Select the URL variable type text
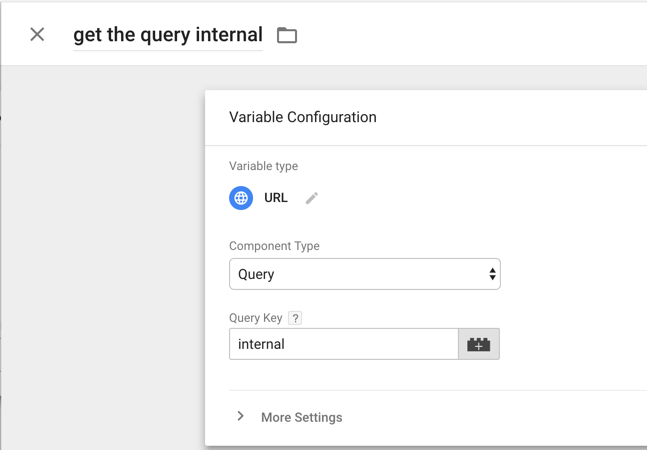Viewport: 647px width, 450px height. click(x=276, y=198)
